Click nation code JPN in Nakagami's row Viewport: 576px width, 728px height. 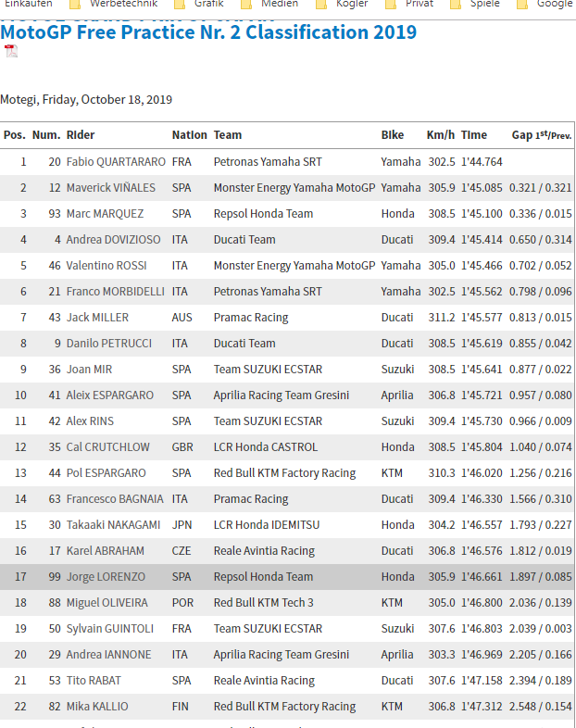pyautogui.click(x=182, y=525)
